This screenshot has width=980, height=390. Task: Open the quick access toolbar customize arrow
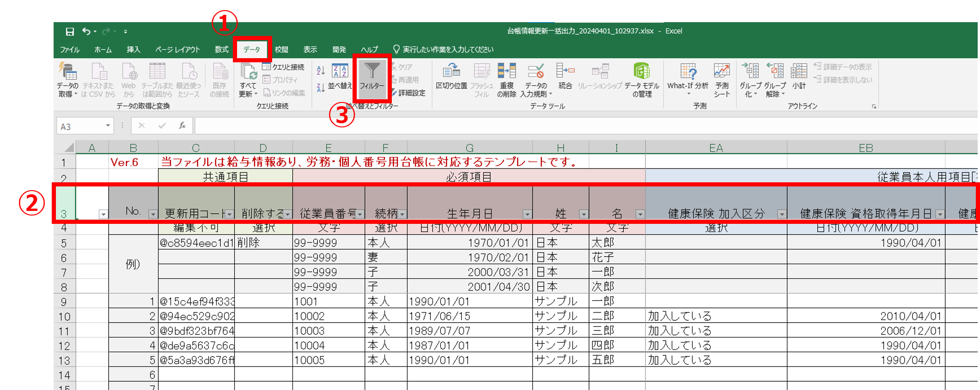(x=125, y=31)
